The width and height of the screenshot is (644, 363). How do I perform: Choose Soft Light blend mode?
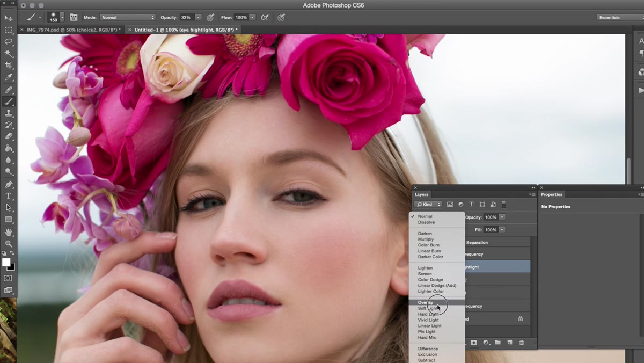[x=437, y=309]
